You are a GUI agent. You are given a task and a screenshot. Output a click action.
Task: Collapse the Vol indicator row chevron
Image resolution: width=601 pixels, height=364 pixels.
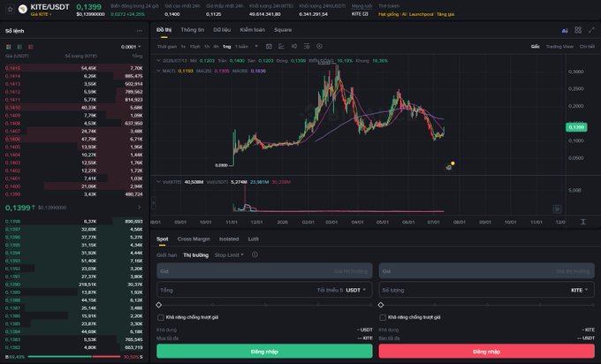(159, 182)
